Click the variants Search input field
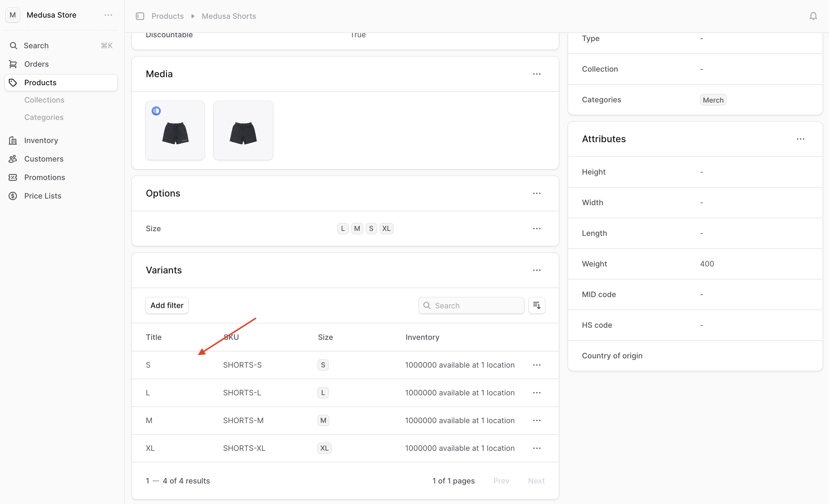The height and width of the screenshot is (504, 829). [471, 305]
